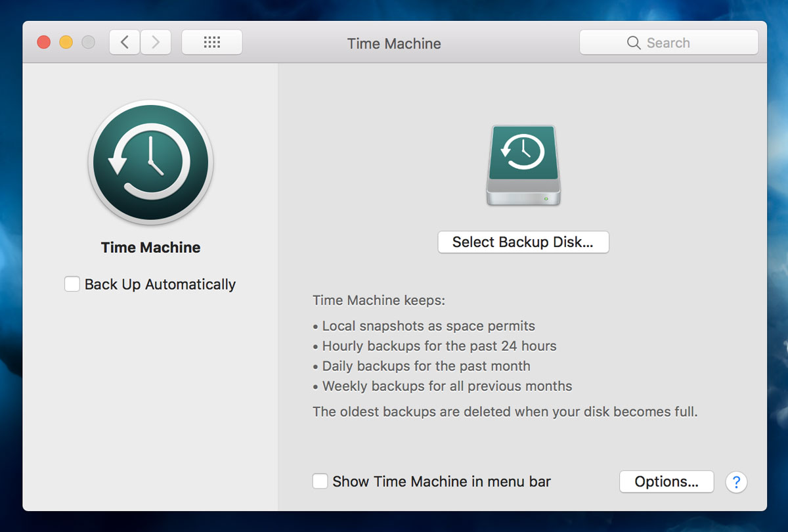Open the Options dialog
This screenshot has height=532, width=788.
click(x=667, y=481)
